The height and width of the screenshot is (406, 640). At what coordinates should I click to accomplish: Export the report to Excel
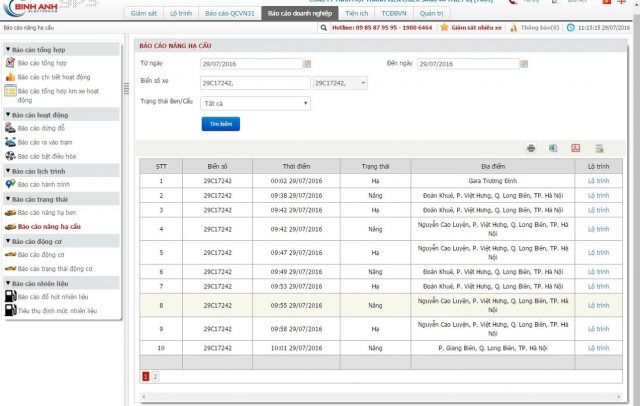click(x=552, y=148)
